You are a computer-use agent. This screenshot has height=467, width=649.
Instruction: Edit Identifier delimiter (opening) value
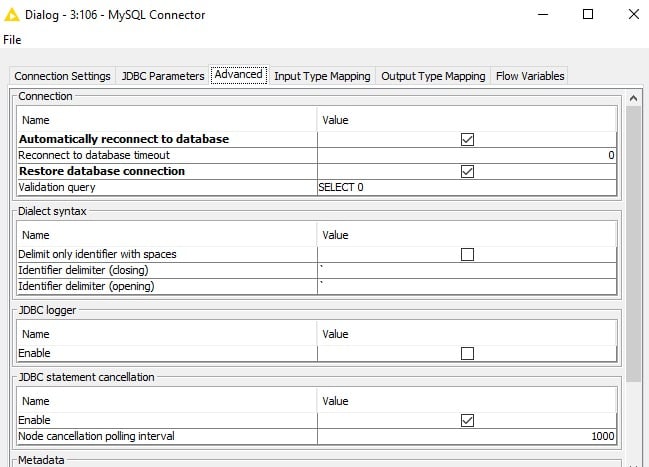coord(467,286)
